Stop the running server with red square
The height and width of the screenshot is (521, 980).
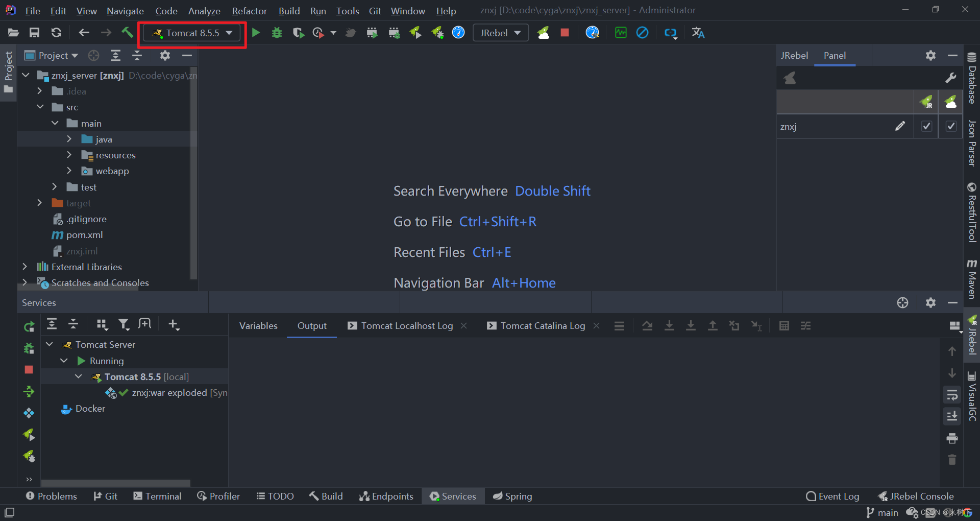click(565, 33)
